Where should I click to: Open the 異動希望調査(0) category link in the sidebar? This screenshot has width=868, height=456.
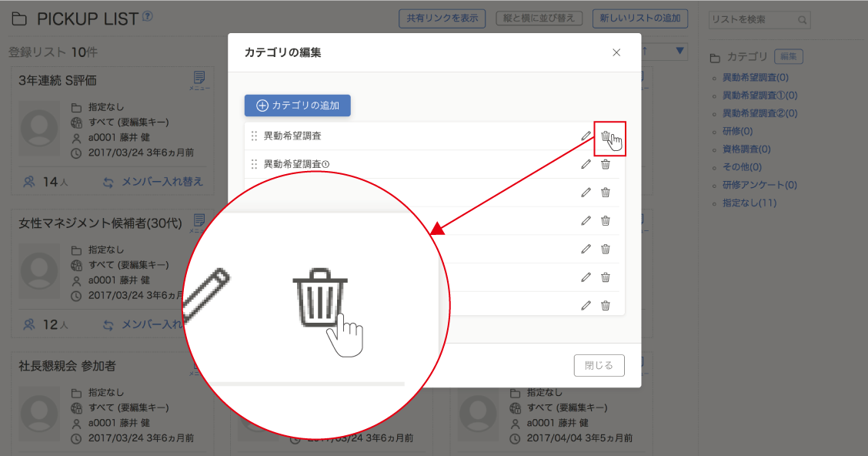[x=755, y=78]
